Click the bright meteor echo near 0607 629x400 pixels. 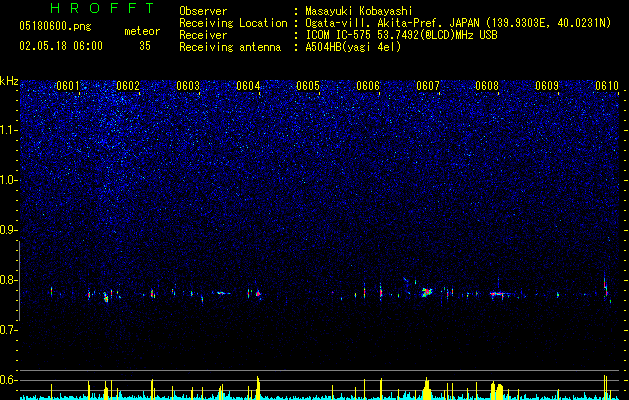[426, 292]
